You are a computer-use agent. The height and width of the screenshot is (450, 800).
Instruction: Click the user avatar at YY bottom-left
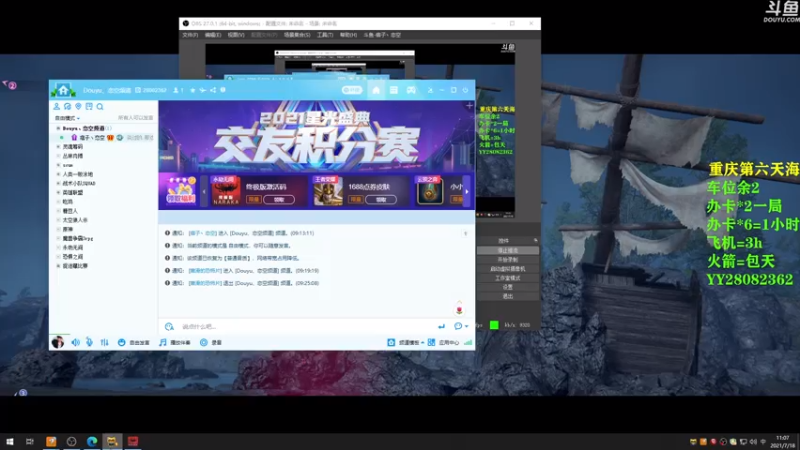tap(58, 342)
